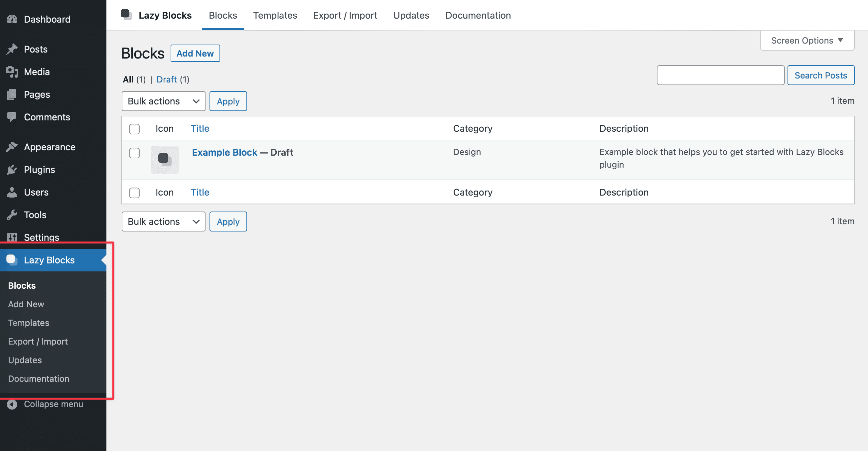Screen dimensions: 868x451
Task: Expand Screen Options
Action: 807,40
